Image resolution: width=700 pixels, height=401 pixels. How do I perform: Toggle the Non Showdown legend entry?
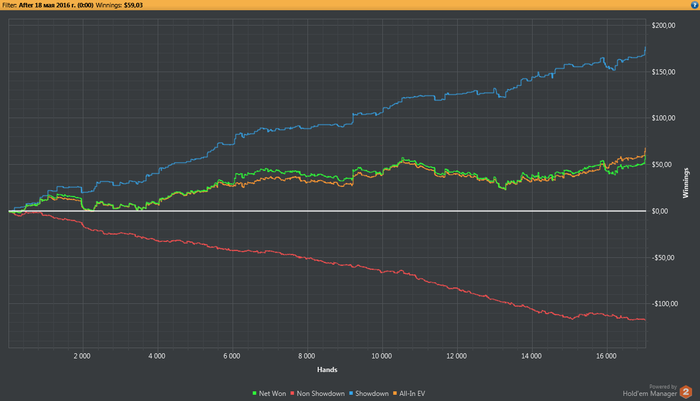click(317, 393)
